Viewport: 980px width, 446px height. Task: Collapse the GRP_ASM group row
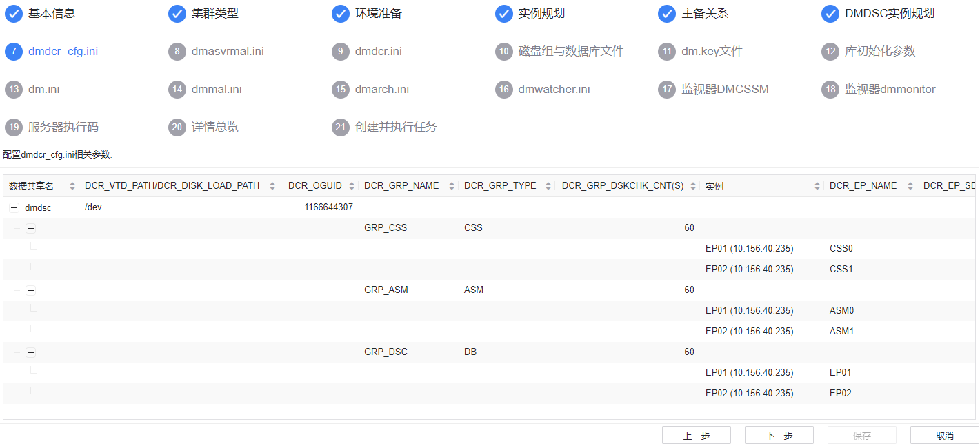(x=30, y=290)
